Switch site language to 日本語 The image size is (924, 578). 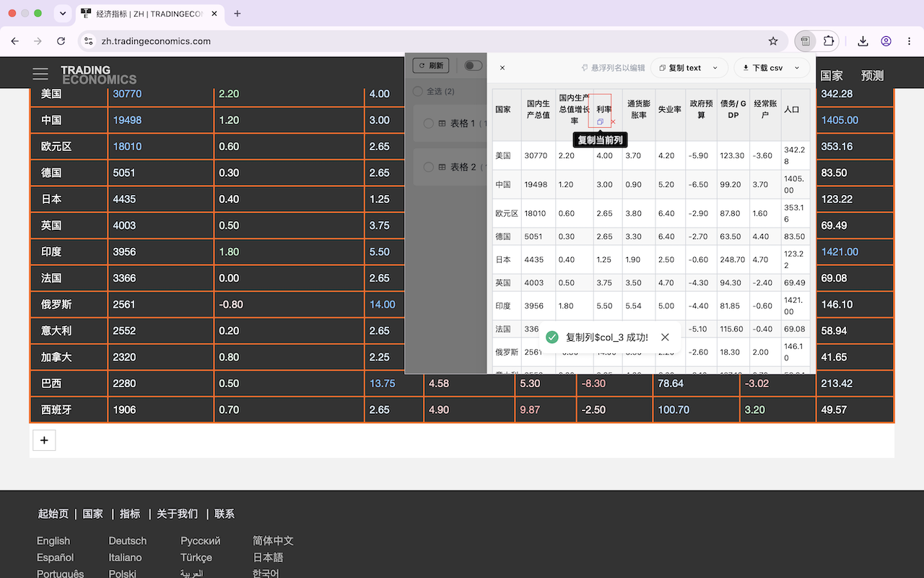pyautogui.click(x=268, y=557)
